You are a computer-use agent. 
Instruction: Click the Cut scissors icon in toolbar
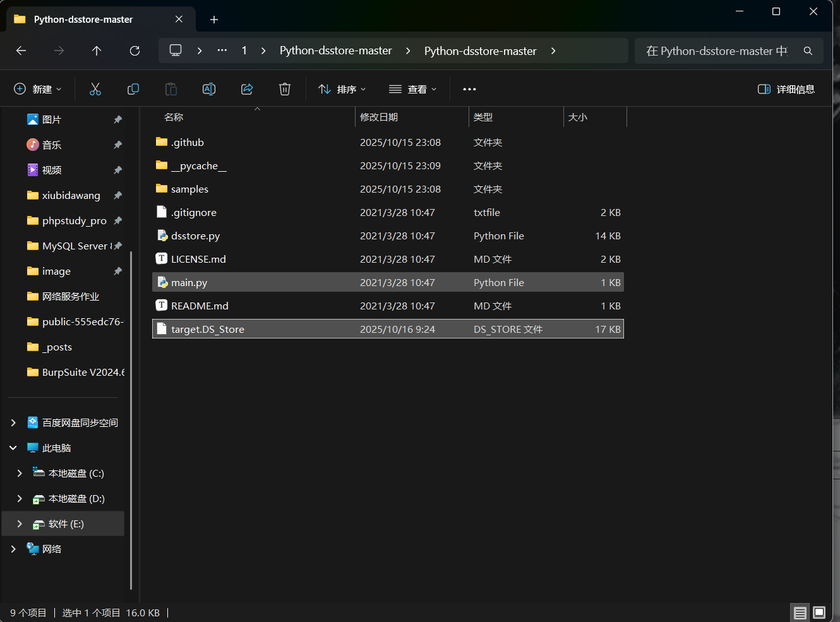pyautogui.click(x=95, y=89)
